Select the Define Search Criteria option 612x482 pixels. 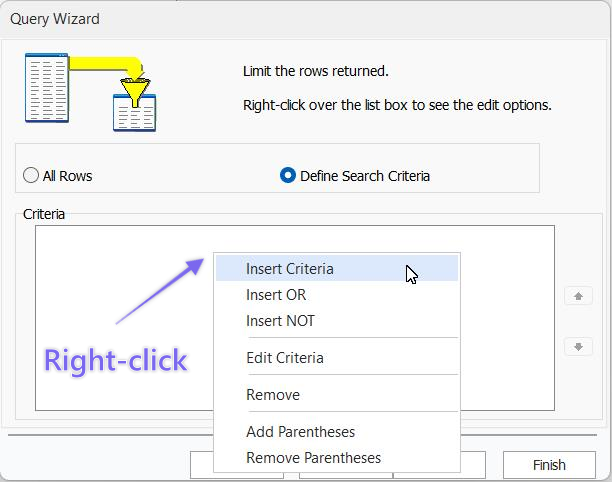(x=288, y=176)
